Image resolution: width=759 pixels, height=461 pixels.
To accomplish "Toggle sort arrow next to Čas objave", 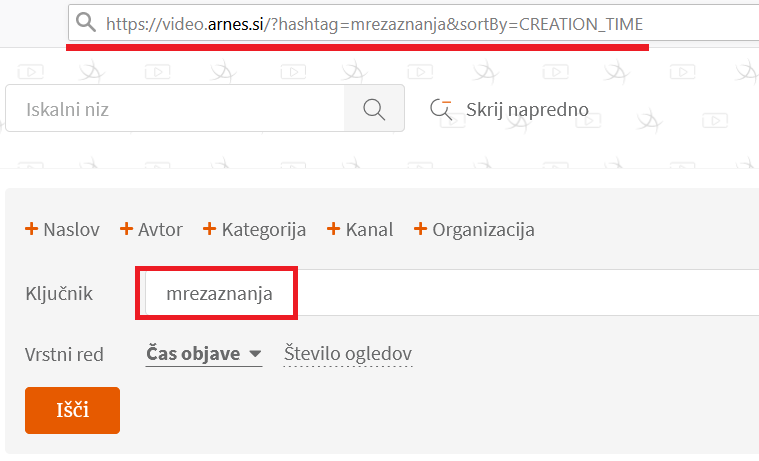I will pos(255,354).
